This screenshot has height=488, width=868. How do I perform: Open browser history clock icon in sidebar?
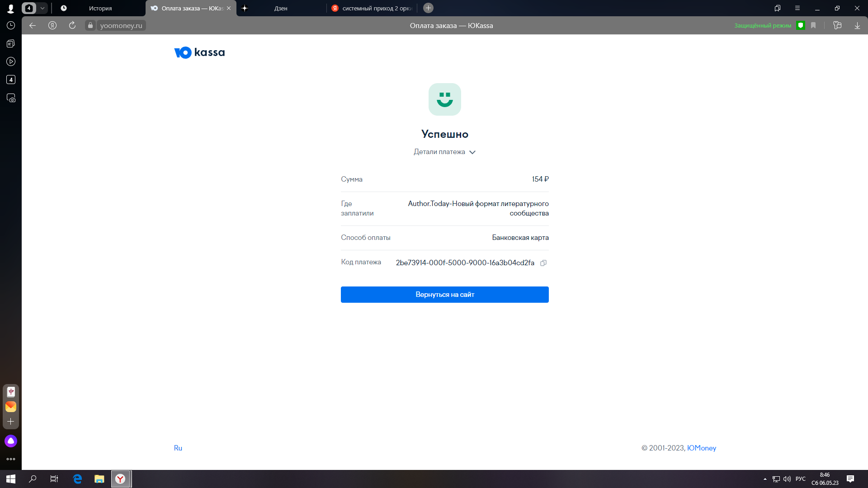[x=11, y=26]
